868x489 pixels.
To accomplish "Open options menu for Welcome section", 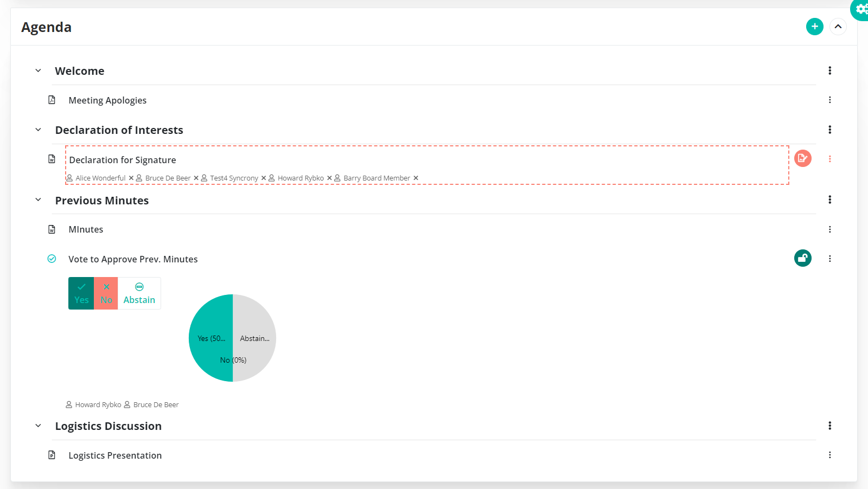I will coord(829,70).
